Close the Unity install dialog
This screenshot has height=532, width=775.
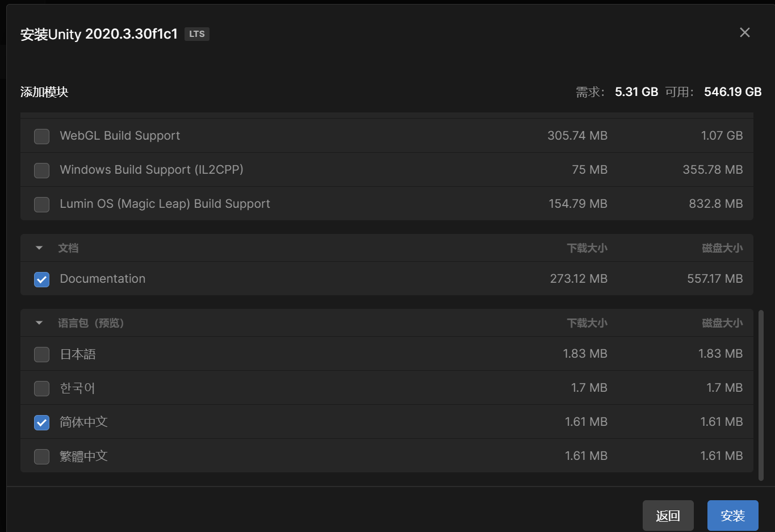tap(745, 33)
